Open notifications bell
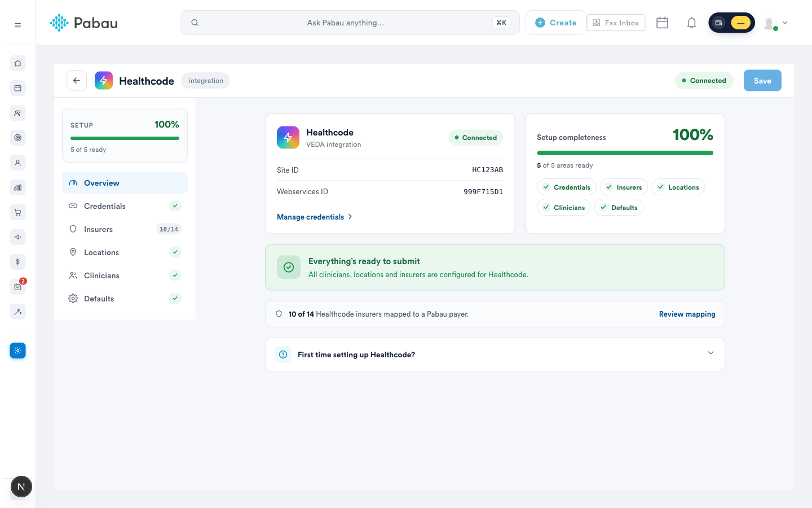Screen dimensions: 812x508 [x=691, y=23]
